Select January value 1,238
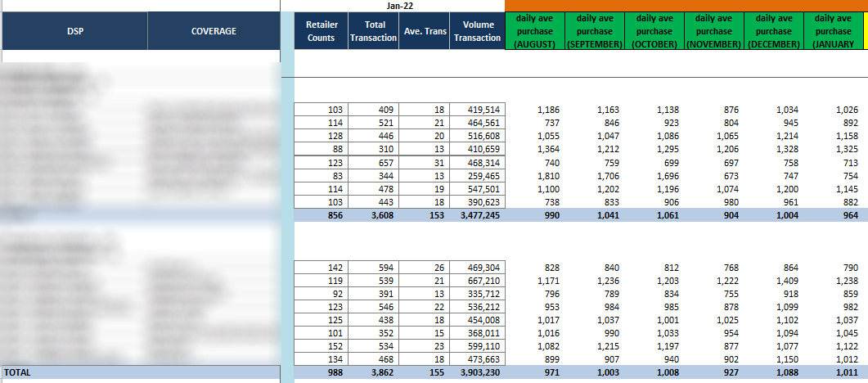 tap(847, 280)
